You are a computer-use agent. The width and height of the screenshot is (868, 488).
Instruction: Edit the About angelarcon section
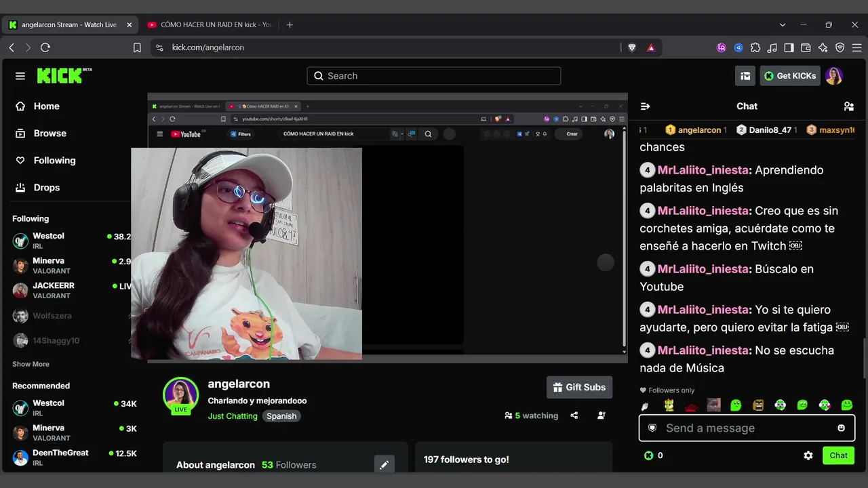[x=384, y=465]
